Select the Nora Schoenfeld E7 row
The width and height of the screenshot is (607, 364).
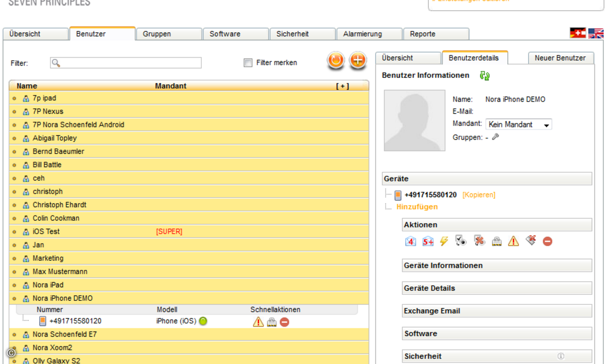(189, 334)
